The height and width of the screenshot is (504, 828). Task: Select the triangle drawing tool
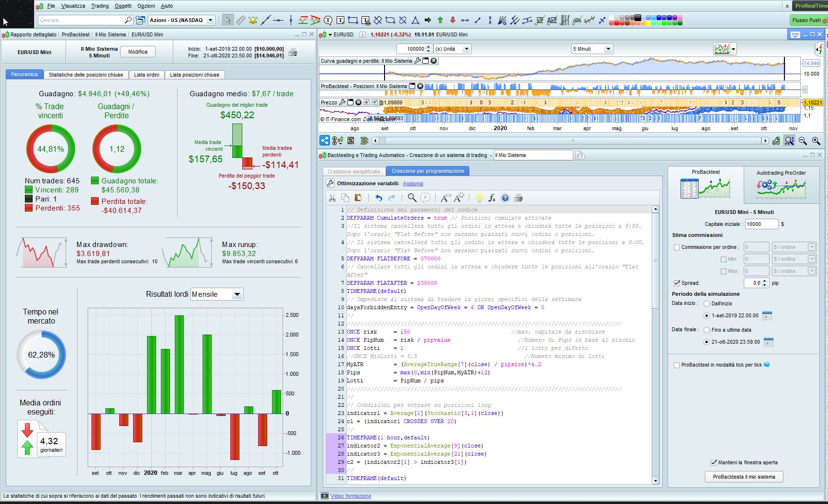(x=415, y=20)
